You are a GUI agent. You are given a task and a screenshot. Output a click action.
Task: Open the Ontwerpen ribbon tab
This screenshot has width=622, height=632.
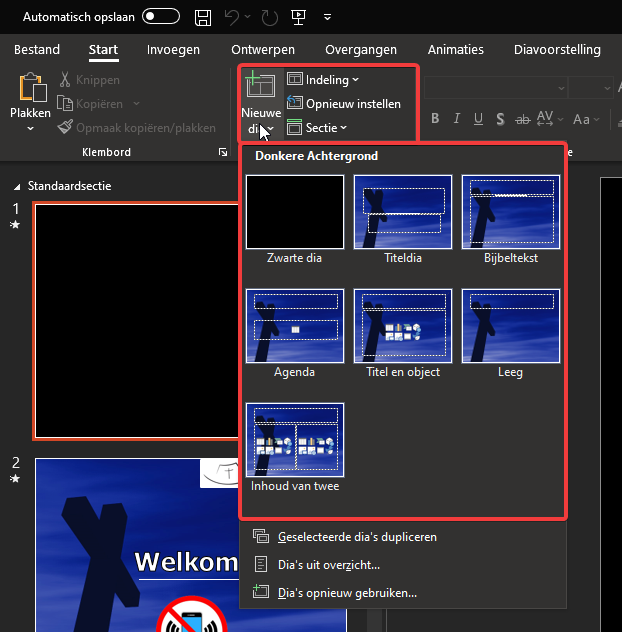263,50
